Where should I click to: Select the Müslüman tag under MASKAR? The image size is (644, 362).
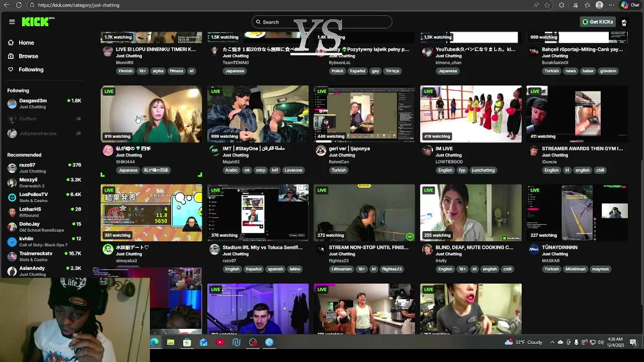pyautogui.click(x=575, y=269)
